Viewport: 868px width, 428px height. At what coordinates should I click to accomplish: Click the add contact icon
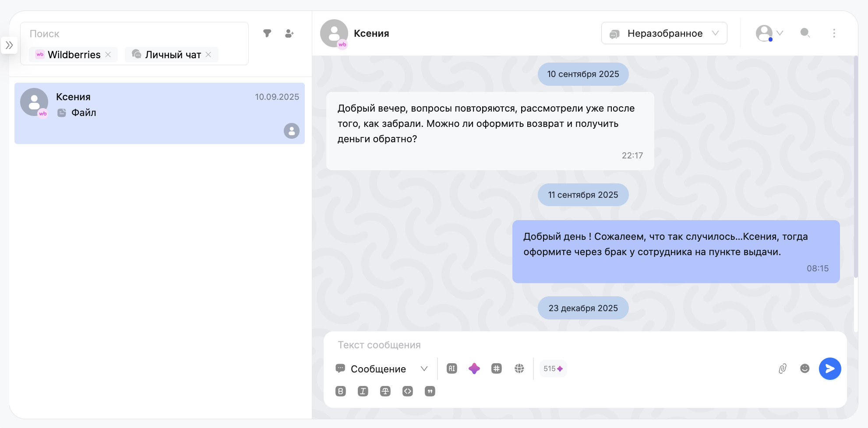click(x=289, y=33)
